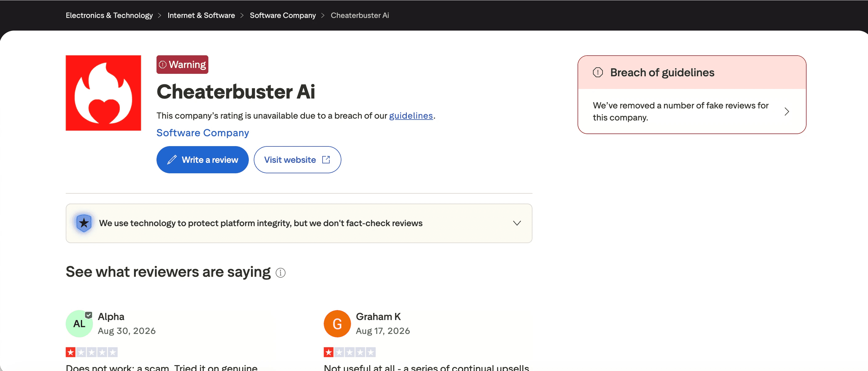Click the Aug 30, 2026 review date
868x371 pixels.
click(127, 331)
